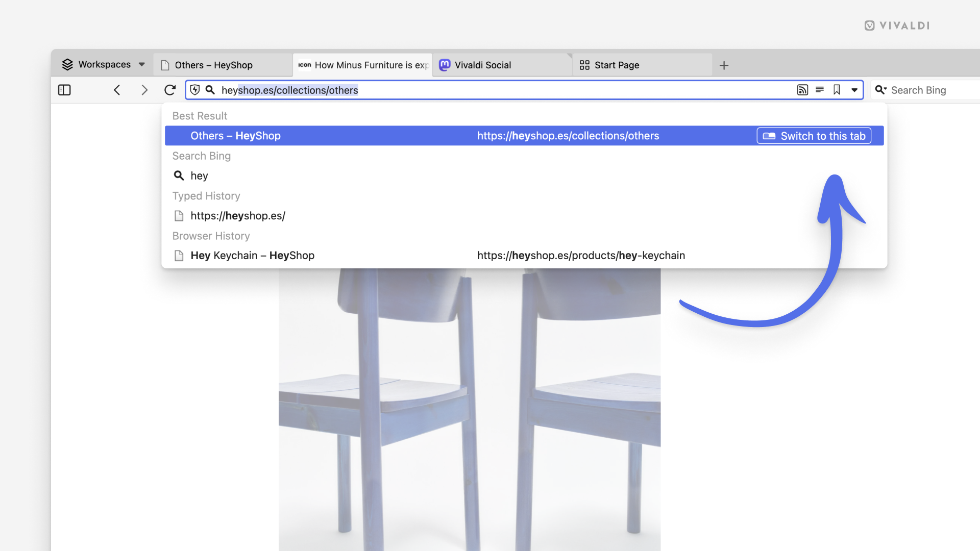Click the bookmark icon in address bar

[x=836, y=89]
